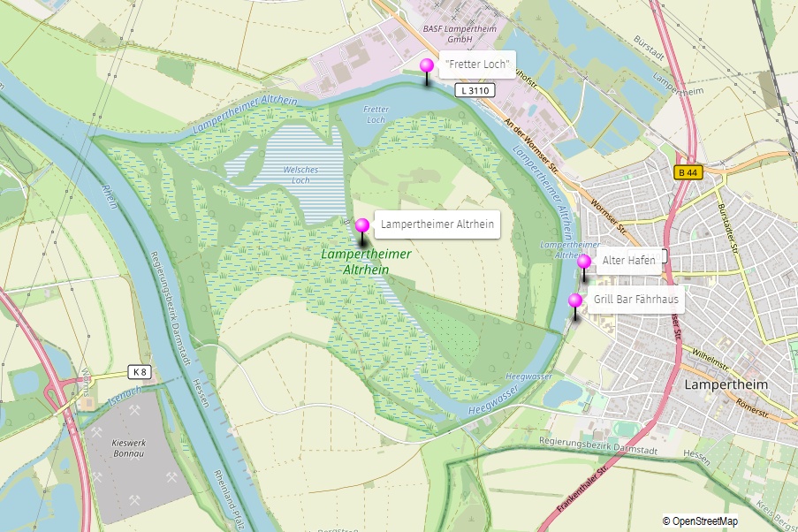Screen dimensions: 798x532
Task: Click the Lampertheim town name
Action: point(726,384)
